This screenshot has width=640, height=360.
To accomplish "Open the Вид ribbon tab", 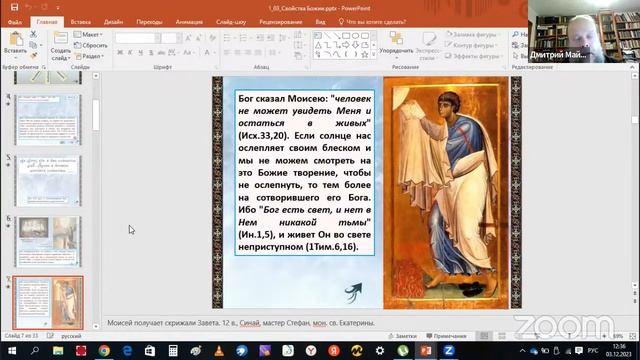I will pos(320,22).
